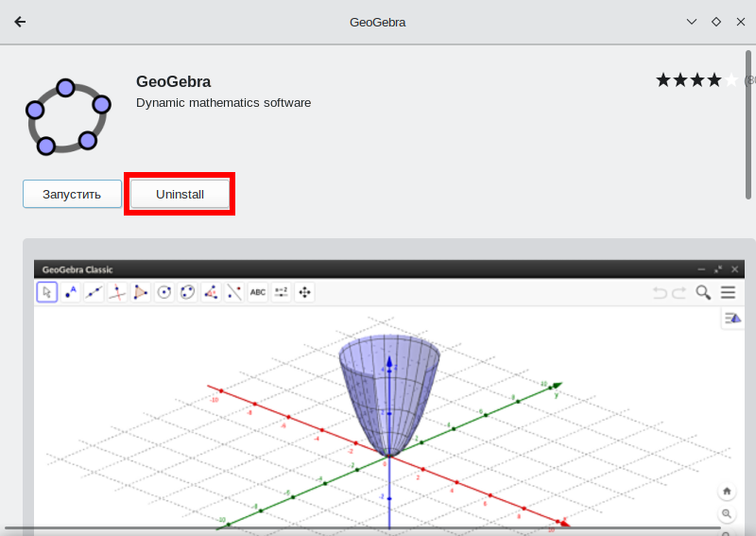Click the Запустить launch button

(x=73, y=194)
